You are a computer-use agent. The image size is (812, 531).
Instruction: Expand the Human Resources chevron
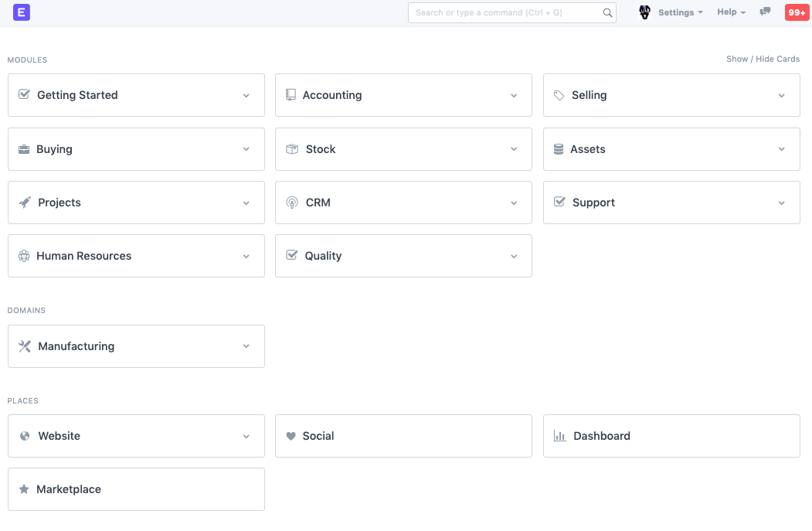pos(246,257)
